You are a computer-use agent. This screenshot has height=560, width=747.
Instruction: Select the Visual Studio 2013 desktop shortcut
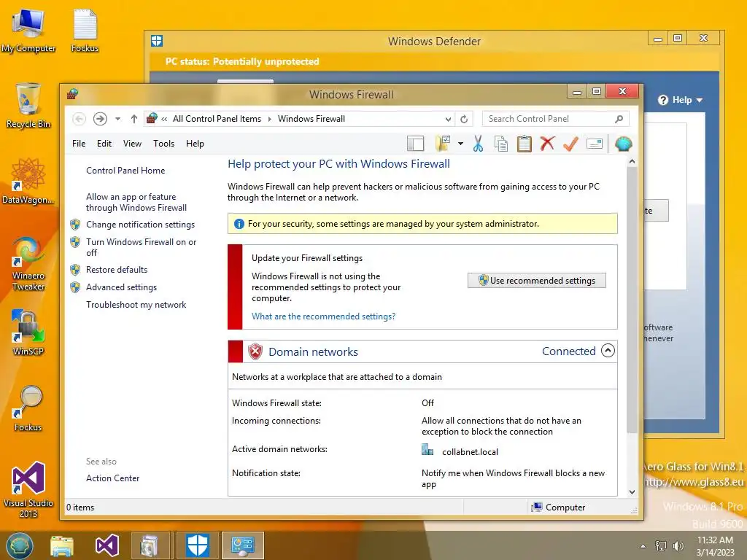click(28, 489)
